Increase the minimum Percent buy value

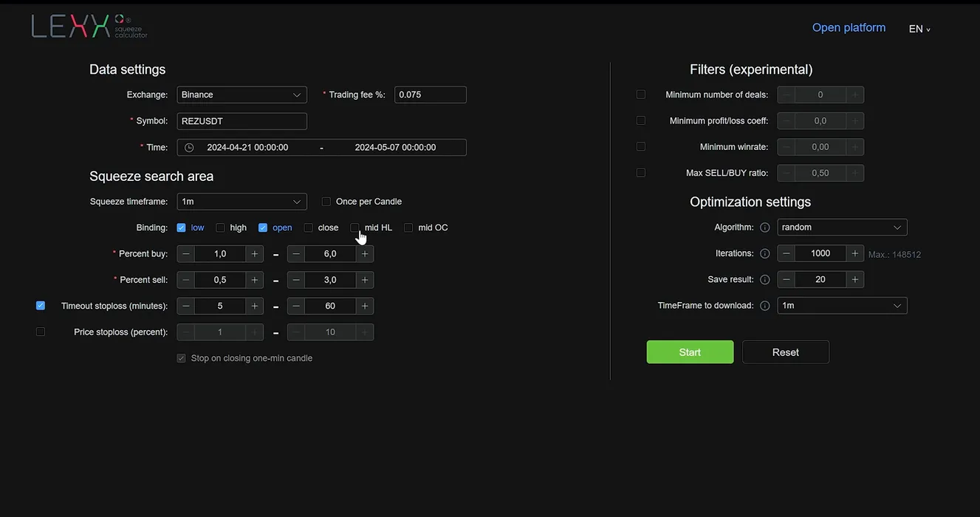[x=255, y=254]
